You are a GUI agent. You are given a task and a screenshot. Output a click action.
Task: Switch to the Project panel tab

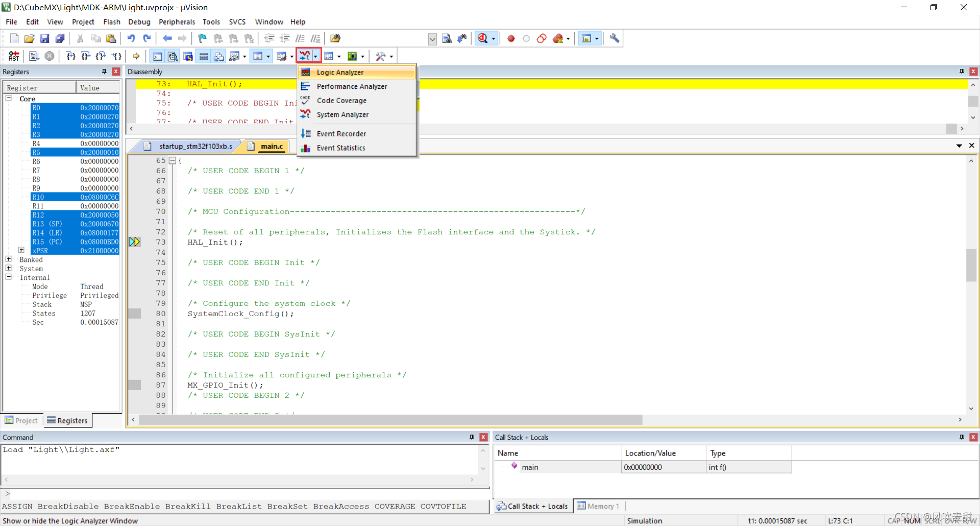(x=21, y=421)
